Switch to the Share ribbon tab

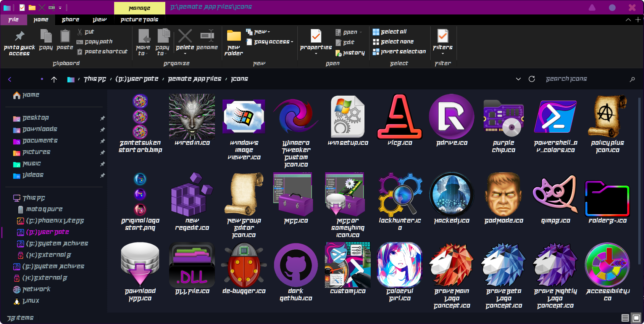70,19
